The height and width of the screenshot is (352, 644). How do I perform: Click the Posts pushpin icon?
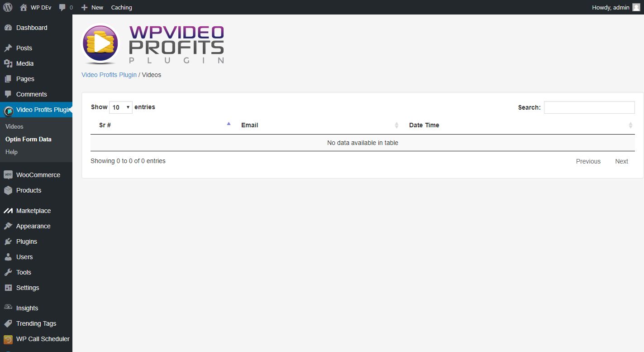(8, 48)
